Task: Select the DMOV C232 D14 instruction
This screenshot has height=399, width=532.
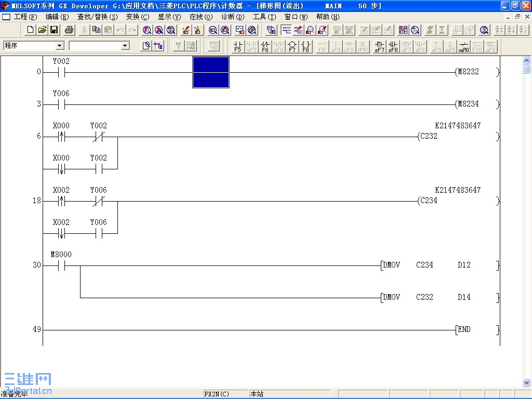Action: pyautogui.click(x=440, y=297)
